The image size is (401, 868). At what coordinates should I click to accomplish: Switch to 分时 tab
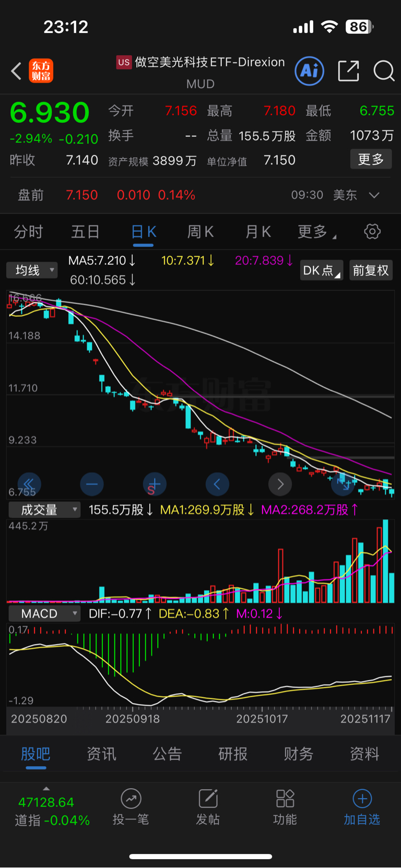point(28,232)
